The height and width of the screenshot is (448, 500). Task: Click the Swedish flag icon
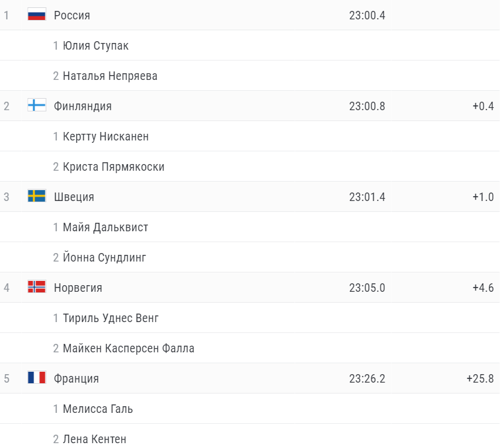coord(37,196)
